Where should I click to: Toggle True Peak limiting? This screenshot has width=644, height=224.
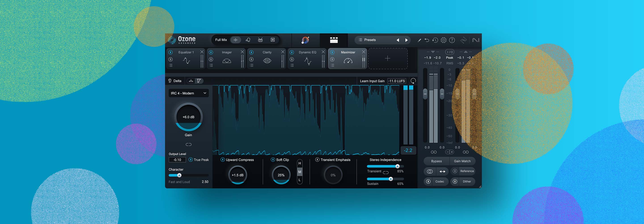(x=191, y=160)
